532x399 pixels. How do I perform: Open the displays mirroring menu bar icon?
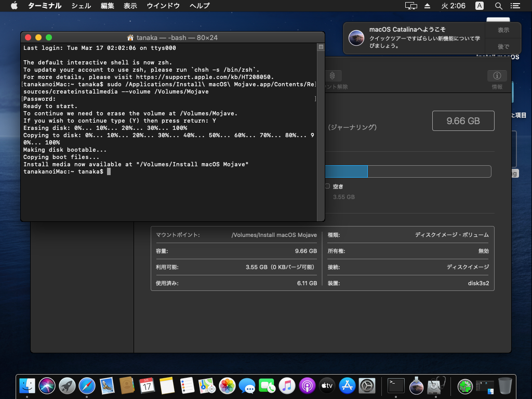tap(411, 6)
